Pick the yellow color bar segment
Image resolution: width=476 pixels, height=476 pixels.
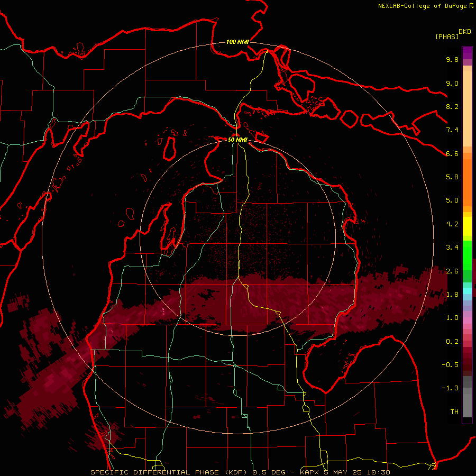pyautogui.click(x=467, y=226)
